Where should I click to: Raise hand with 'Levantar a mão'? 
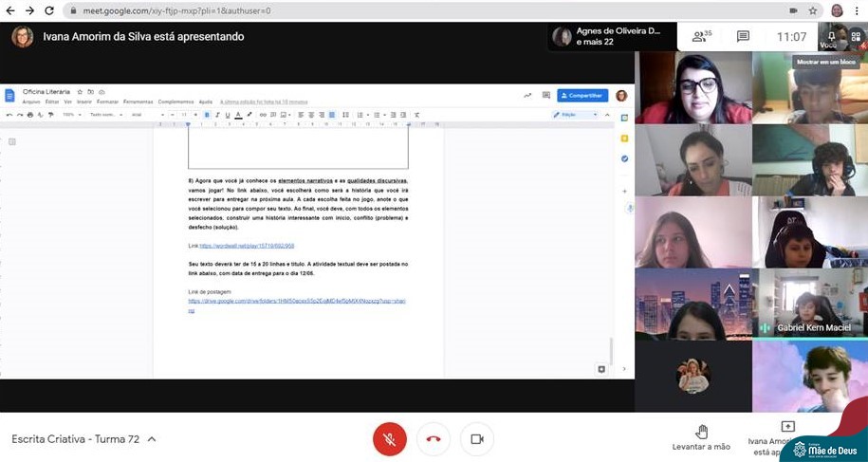[x=701, y=437]
